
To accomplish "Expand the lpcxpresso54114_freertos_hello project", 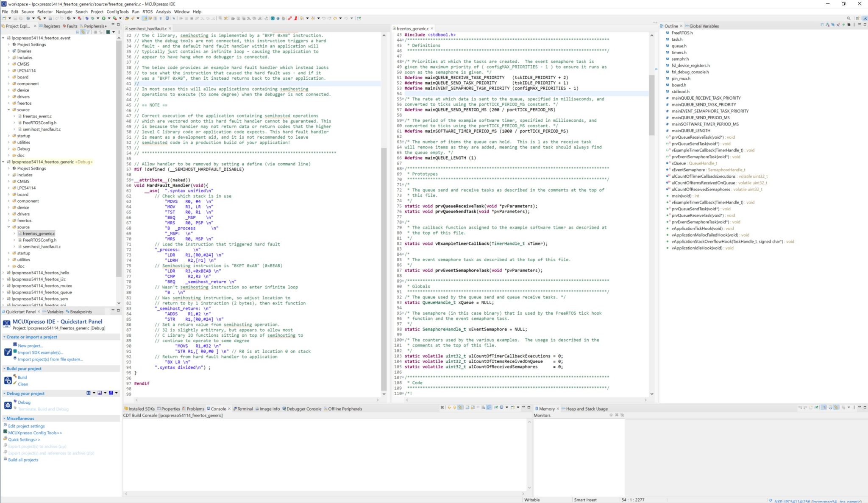I will (x=3, y=273).
